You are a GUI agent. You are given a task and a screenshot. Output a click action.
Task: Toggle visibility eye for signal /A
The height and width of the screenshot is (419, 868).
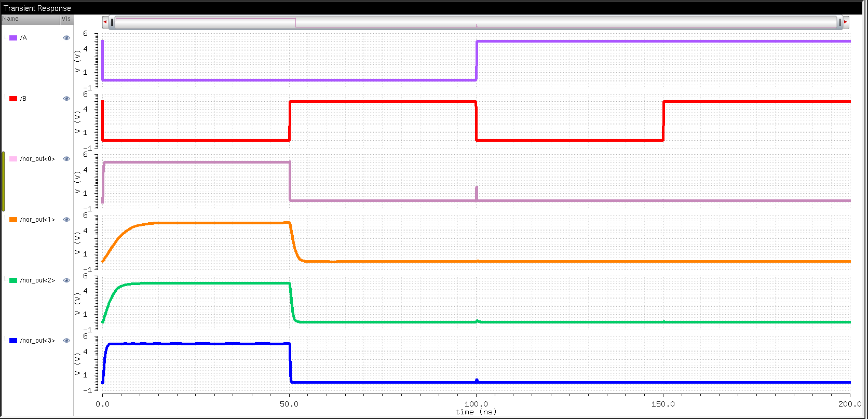[66, 38]
